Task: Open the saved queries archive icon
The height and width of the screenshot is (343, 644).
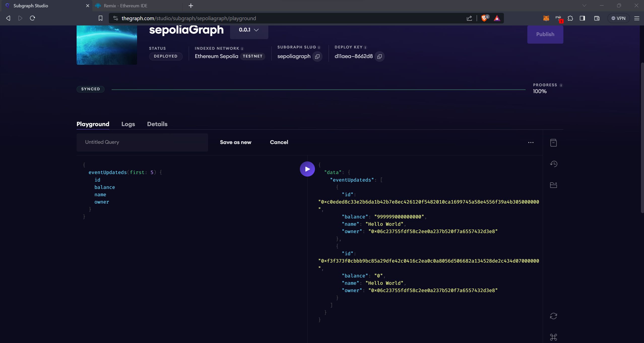Action: (553, 143)
